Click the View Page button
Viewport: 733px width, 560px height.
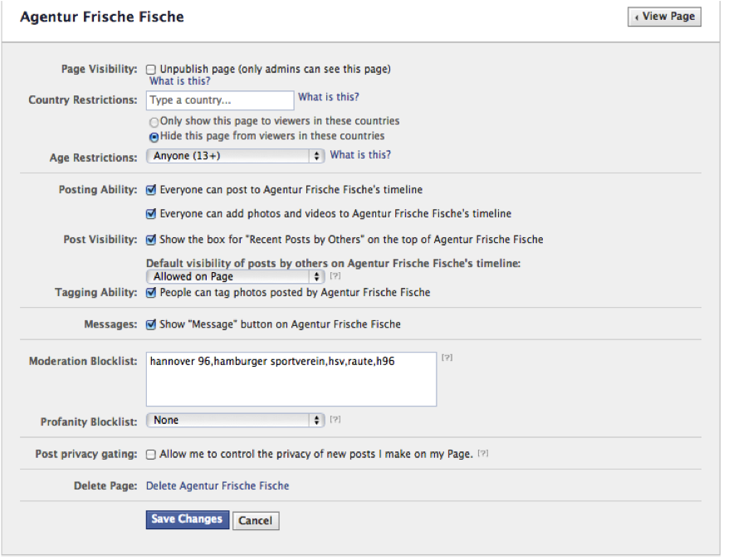click(664, 17)
